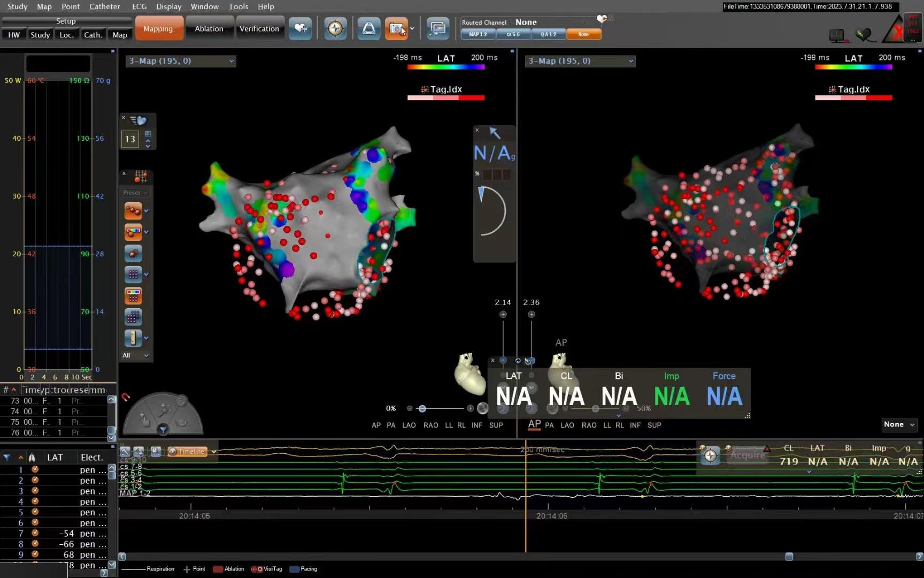Click the heart-plus icon in top toolbar
The image size is (924, 578).
[x=300, y=28]
